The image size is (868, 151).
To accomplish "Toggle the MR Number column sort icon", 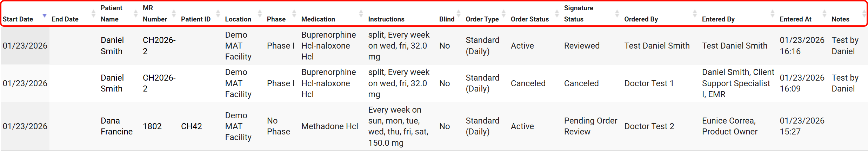I will pos(174,14).
